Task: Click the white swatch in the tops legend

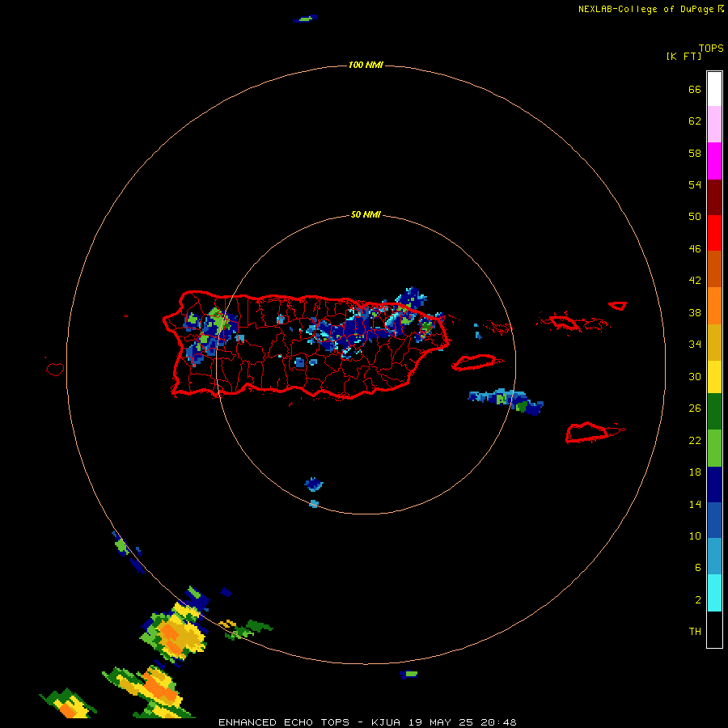Action: (714, 89)
